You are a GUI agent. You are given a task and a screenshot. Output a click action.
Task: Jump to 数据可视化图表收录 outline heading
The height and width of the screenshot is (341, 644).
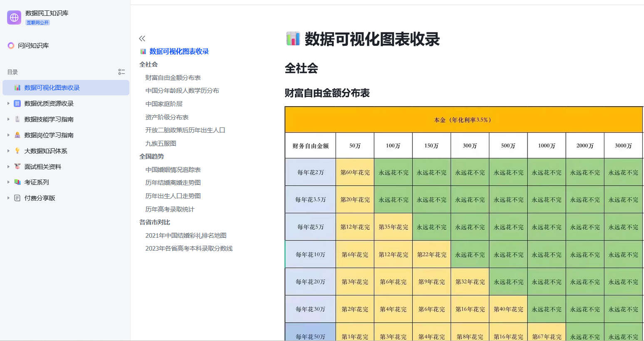click(179, 51)
